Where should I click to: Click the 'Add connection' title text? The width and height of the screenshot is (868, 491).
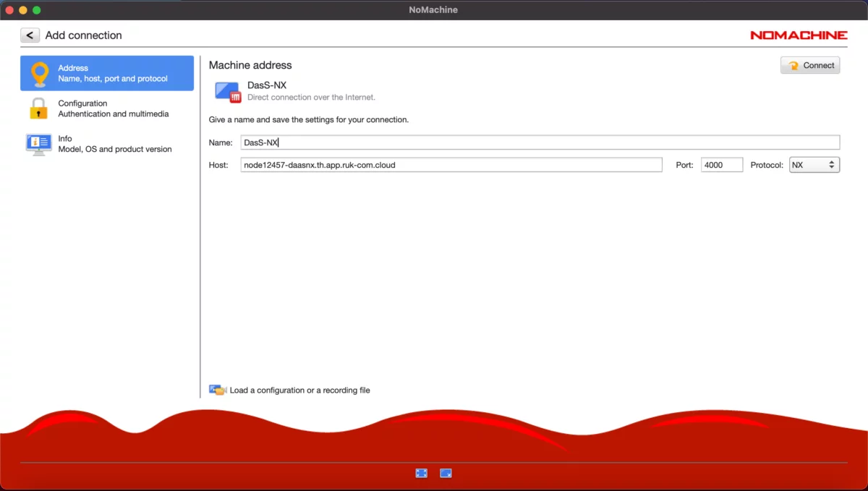coord(83,35)
